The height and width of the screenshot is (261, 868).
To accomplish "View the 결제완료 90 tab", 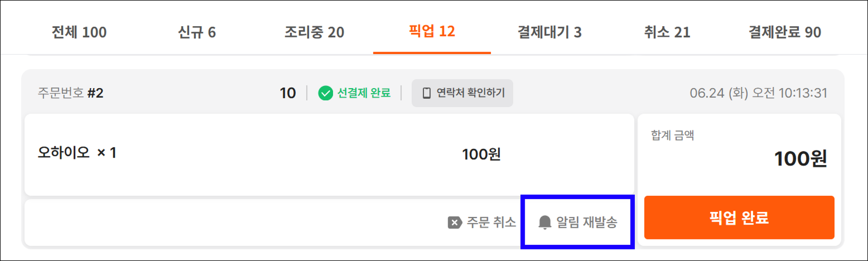I will [785, 32].
